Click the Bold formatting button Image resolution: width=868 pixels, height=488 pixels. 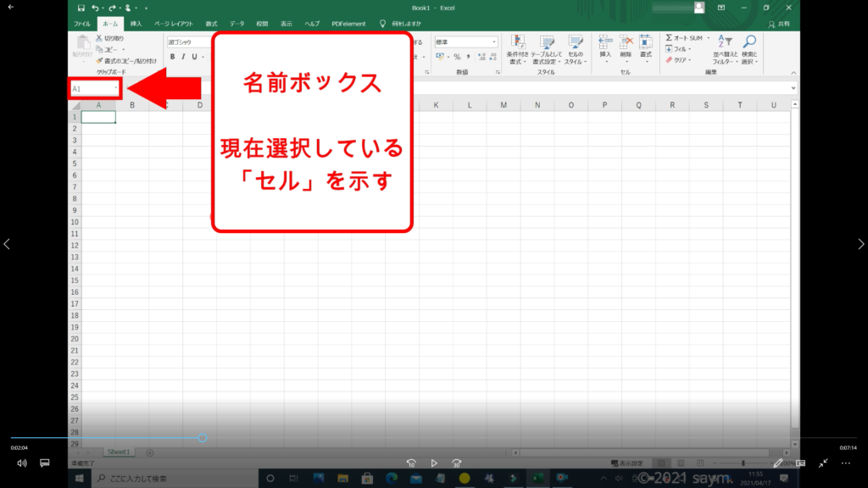[x=172, y=57]
